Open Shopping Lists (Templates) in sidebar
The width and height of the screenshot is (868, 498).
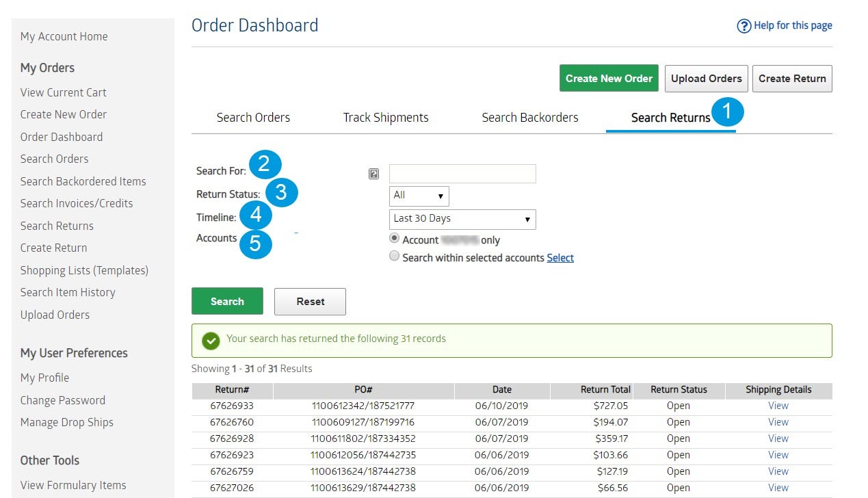[84, 270]
